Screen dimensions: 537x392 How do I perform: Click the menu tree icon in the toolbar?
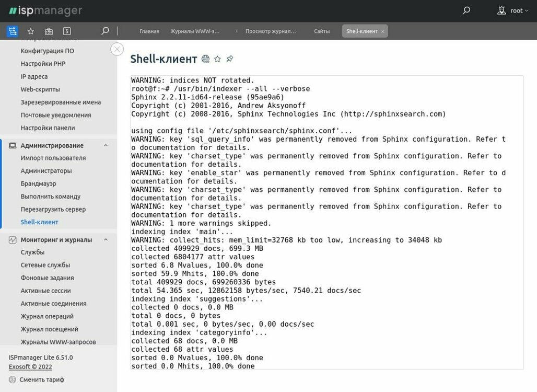click(x=12, y=31)
